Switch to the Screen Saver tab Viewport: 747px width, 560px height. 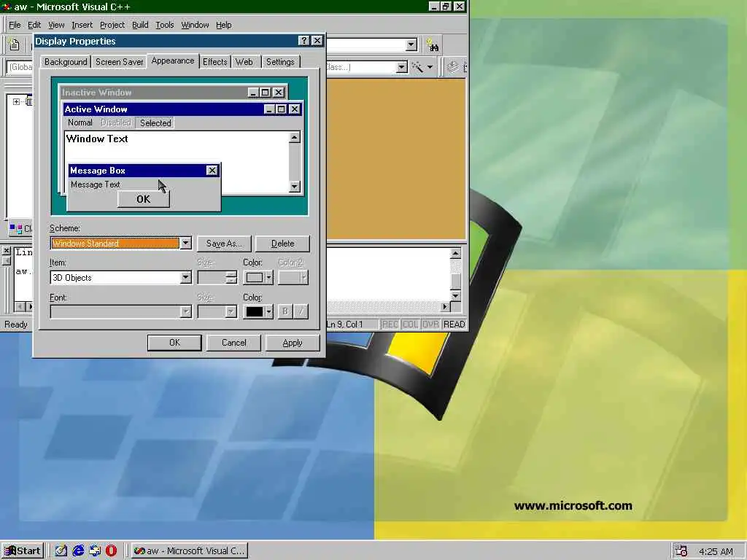click(x=119, y=62)
